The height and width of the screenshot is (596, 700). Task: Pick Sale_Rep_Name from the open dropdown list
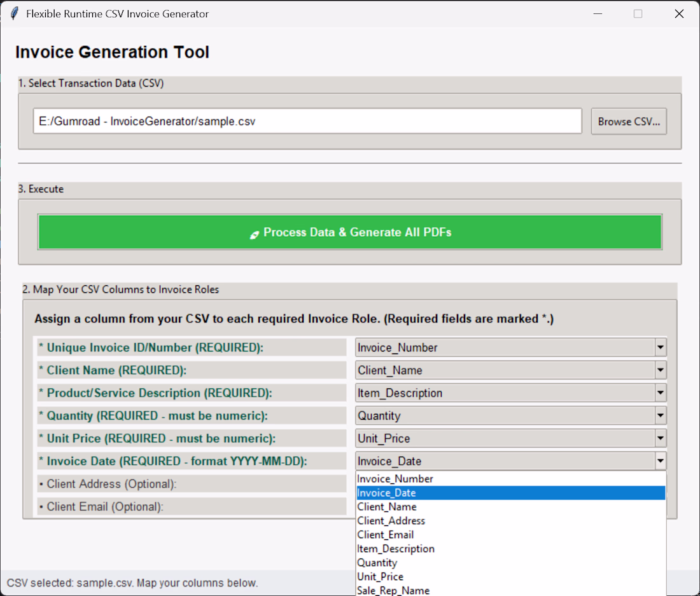click(511, 590)
